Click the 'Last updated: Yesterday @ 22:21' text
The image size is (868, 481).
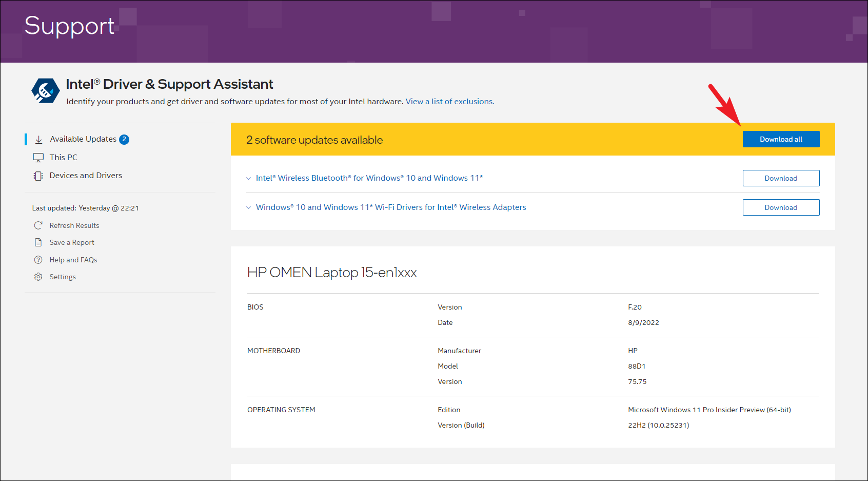[x=85, y=208]
